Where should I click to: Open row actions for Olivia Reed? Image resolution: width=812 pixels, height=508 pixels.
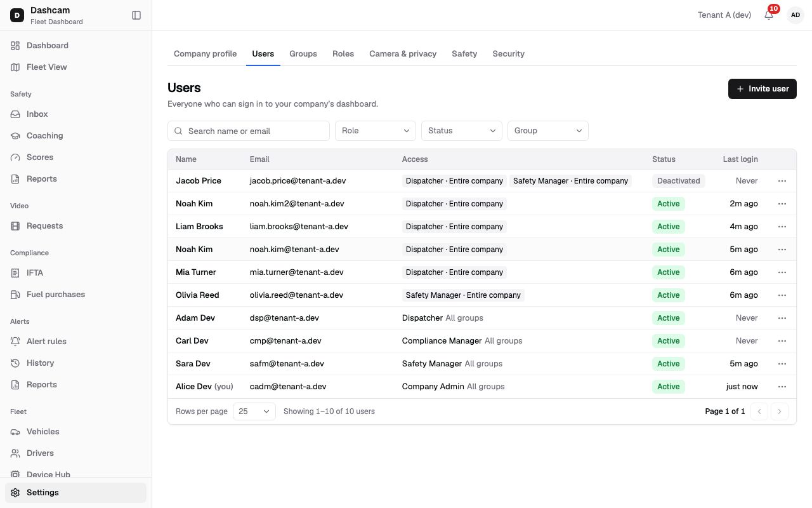pyautogui.click(x=782, y=295)
